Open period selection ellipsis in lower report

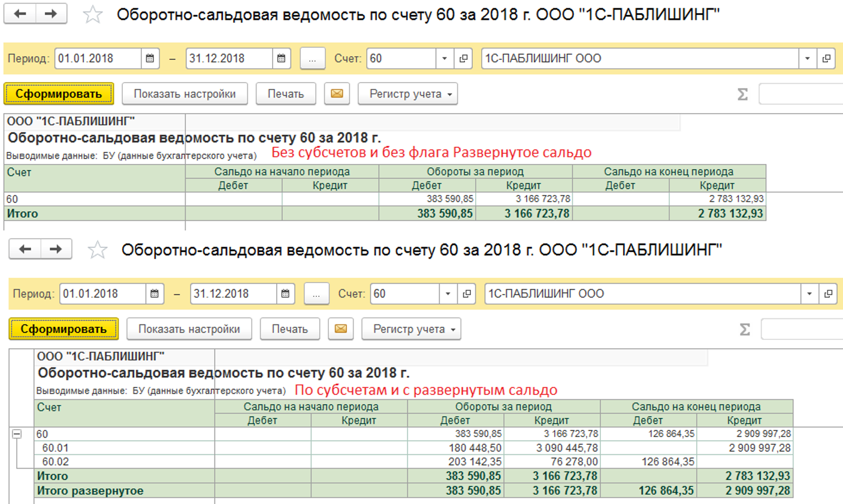[x=316, y=294]
